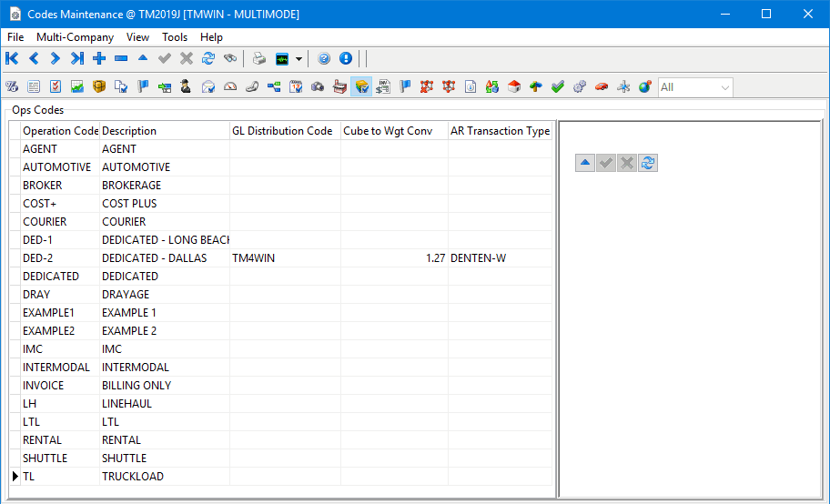The width and height of the screenshot is (830, 504).
Task: Expand the dropdown arrow beside monitor icon
Action: click(x=299, y=59)
